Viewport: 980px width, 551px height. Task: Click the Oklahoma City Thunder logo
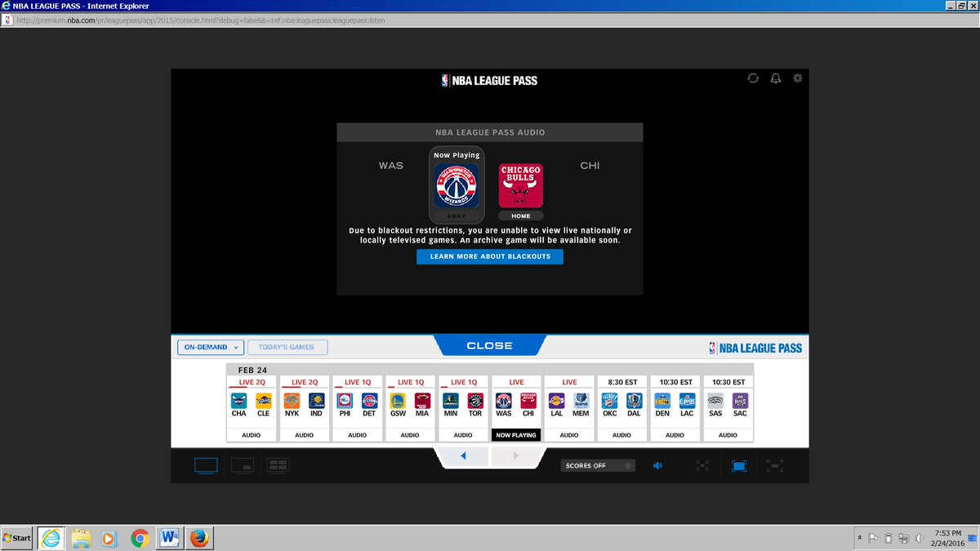[610, 401]
